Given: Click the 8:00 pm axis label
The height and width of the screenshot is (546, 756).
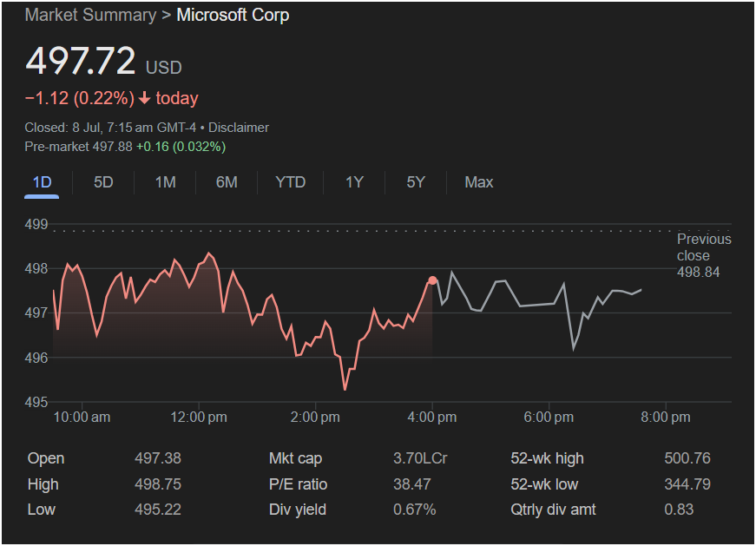Looking at the screenshot, I should (x=666, y=418).
